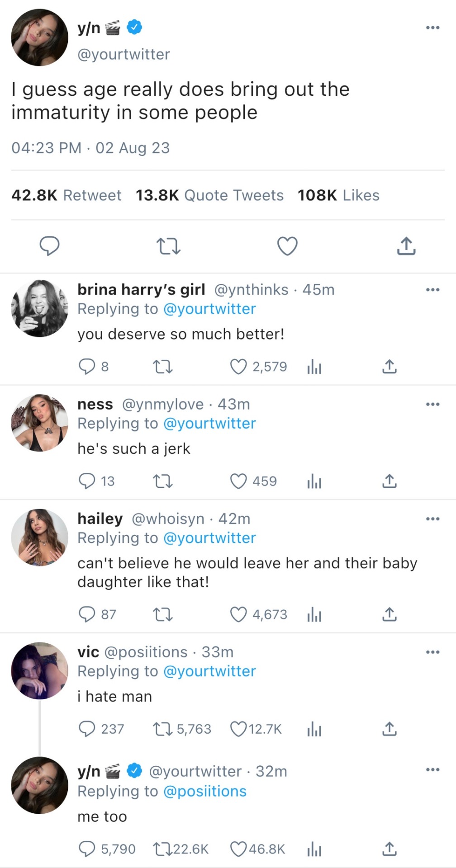This screenshot has height=868, width=456.
Task: Retweet ness's 'he's such a jerk' reply
Action: click(x=163, y=481)
